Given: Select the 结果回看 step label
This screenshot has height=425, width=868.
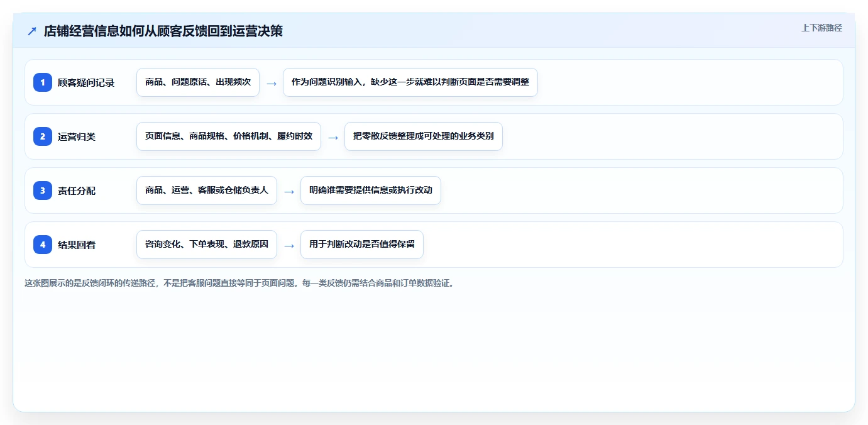Looking at the screenshot, I should (77, 245).
